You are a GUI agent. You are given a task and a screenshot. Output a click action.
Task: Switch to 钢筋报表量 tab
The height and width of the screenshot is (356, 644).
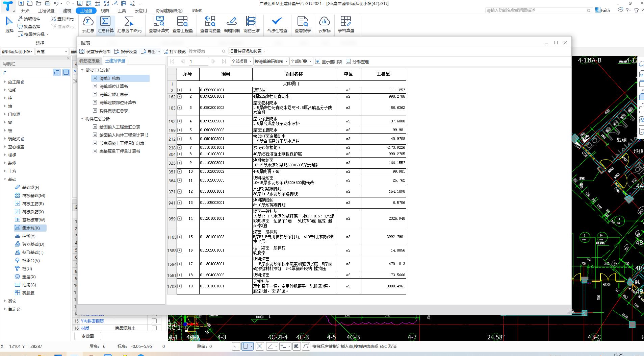click(x=89, y=61)
